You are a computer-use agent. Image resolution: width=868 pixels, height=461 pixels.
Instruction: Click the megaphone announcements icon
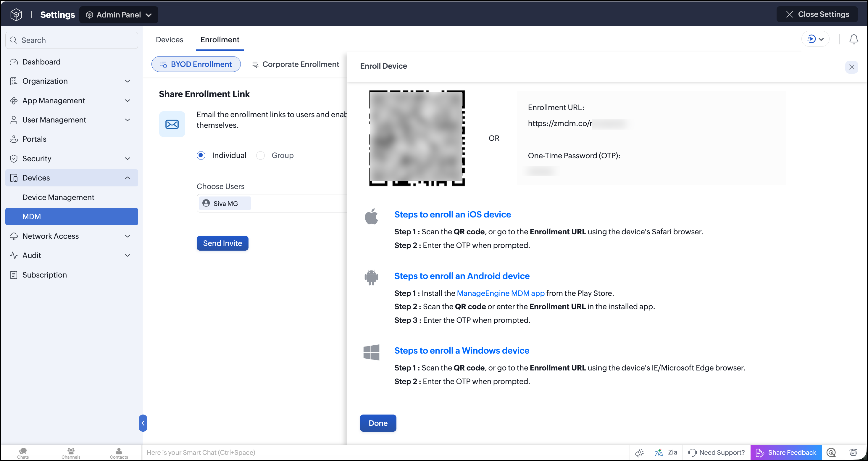pyautogui.click(x=639, y=453)
